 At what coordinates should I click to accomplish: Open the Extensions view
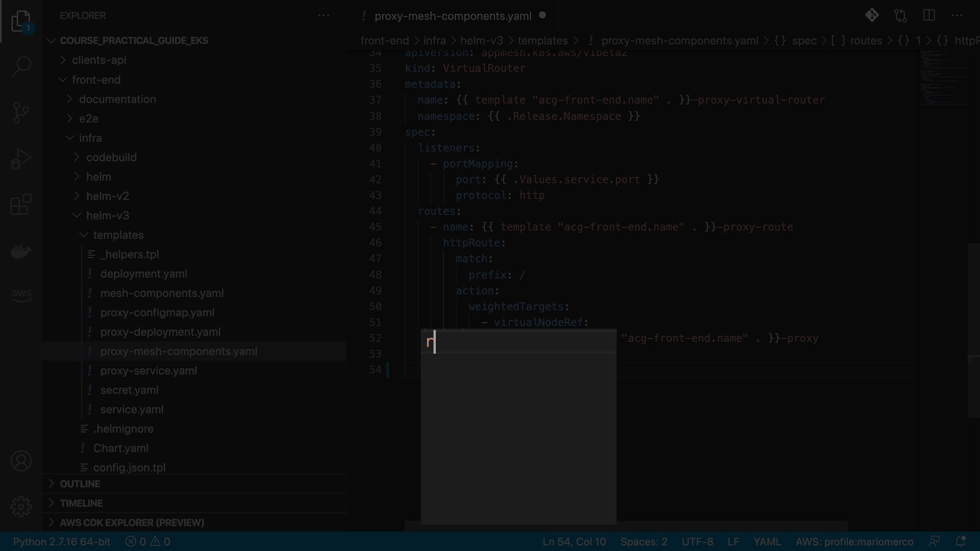coord(21,205)
